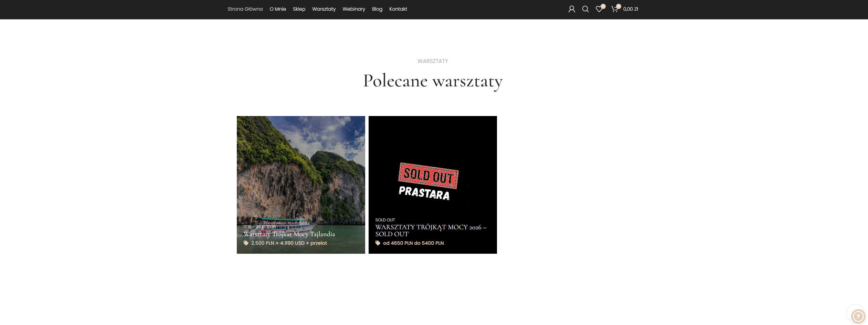Viewport: 868px width, 325px height.
Task: Select Warsztaty in the top menu
Action: [324, 9]
